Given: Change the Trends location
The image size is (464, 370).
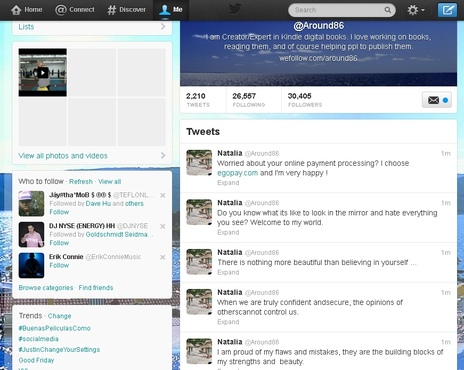Looking at the screenshot, I should click(x=59, y=316).
